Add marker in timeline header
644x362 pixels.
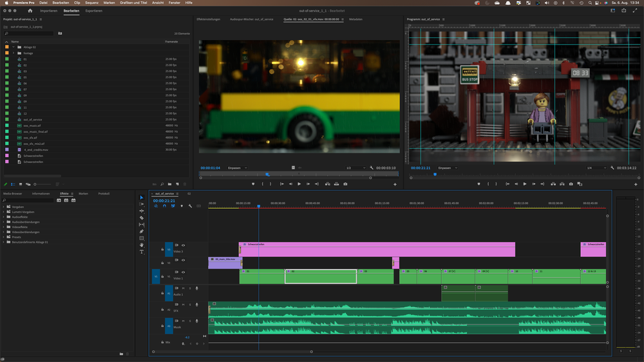(x=182, y=206)
